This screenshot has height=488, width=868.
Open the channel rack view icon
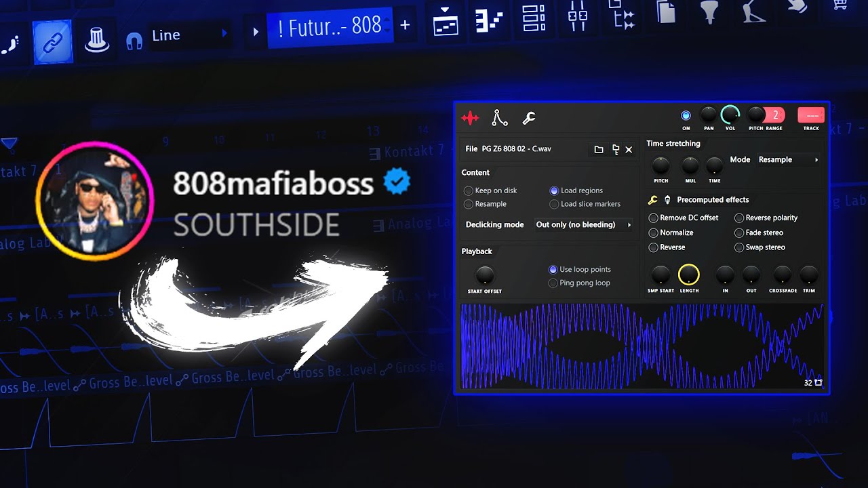534,18
